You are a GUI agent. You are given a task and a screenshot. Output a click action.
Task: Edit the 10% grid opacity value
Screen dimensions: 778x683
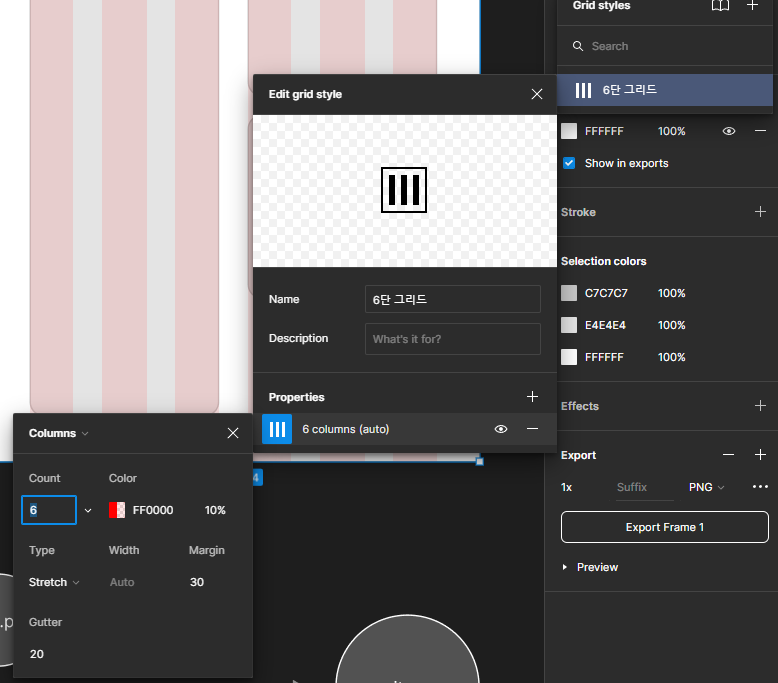(x=215, y=510)
